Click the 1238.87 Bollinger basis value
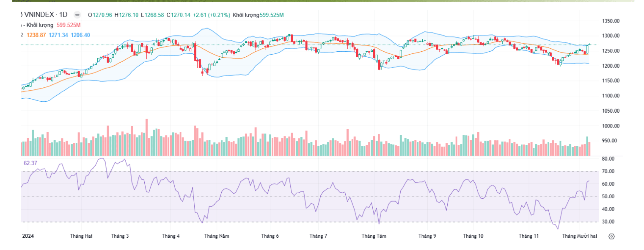 point(36,35)
